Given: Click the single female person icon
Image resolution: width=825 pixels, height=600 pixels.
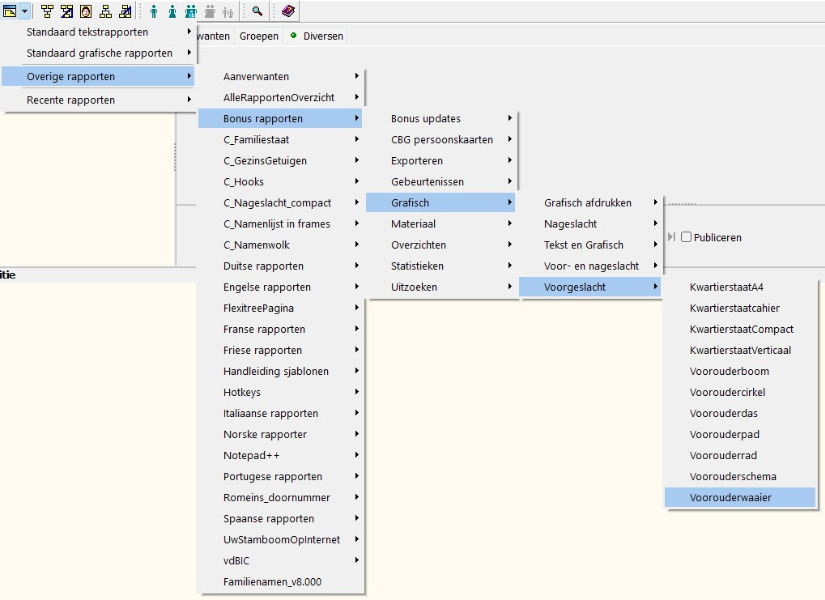Looking at the screenshot, I should (x=172, y=10).
